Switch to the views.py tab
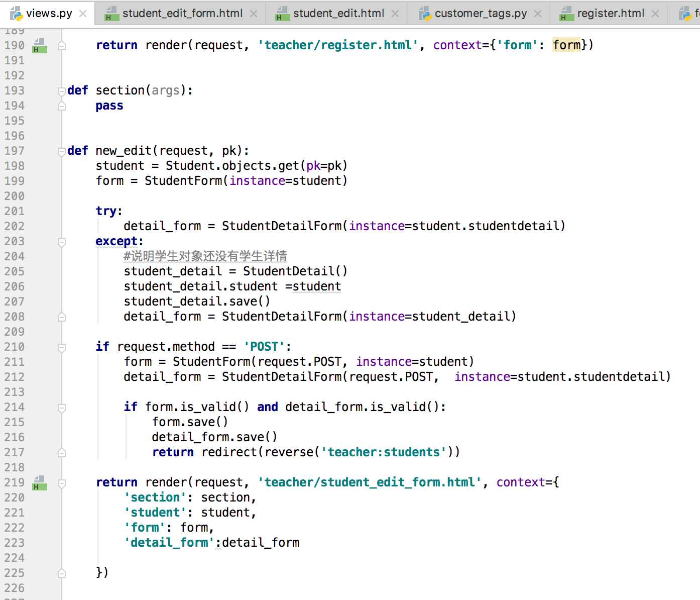This screenshot has width=700, height=600. point(48,14)
